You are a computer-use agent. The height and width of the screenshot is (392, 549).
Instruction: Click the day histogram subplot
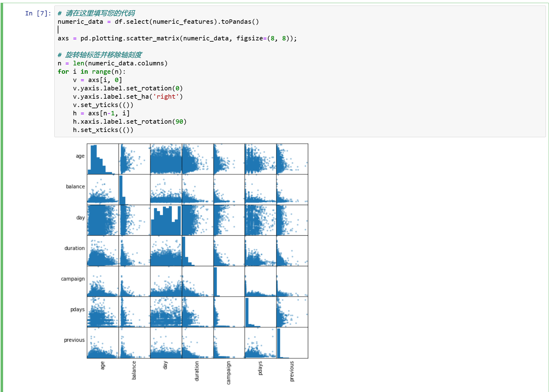pyautogui.click(x=166, y=220)
